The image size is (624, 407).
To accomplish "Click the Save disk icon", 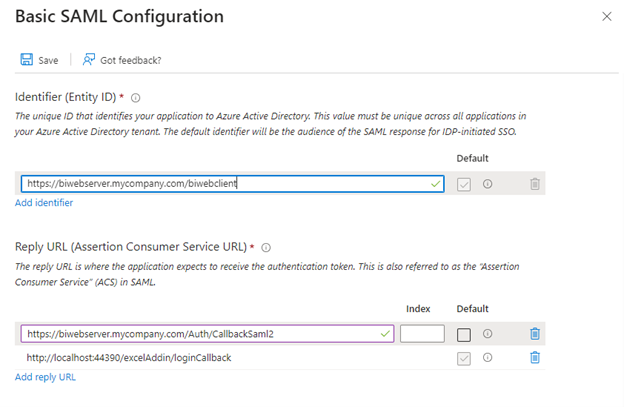I will 26,60.
